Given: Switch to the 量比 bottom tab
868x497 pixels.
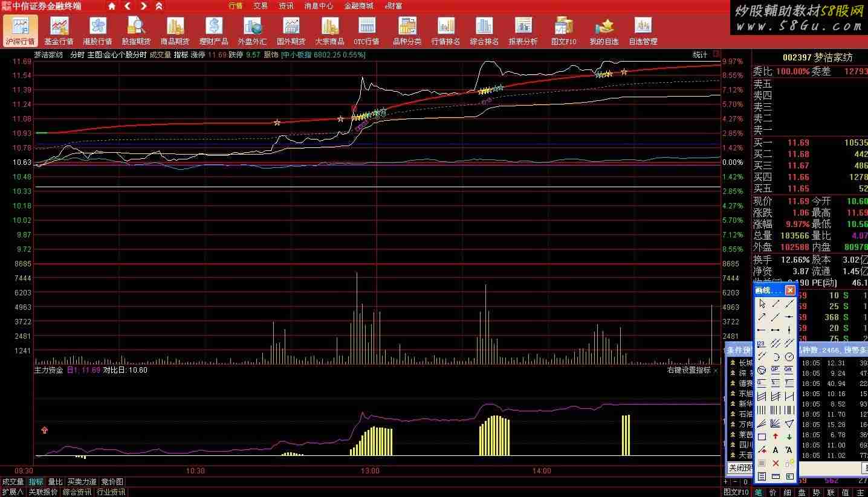Looking at the screenshot, I should pos(55,482).
